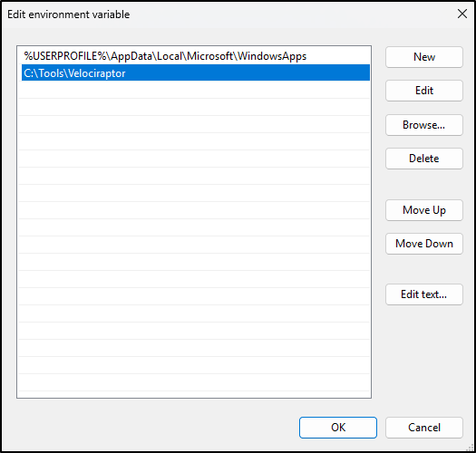Click blank gap between Delete and Move Up
The height and width of the screenshot is (453, 476).
(x=424, y=184)
